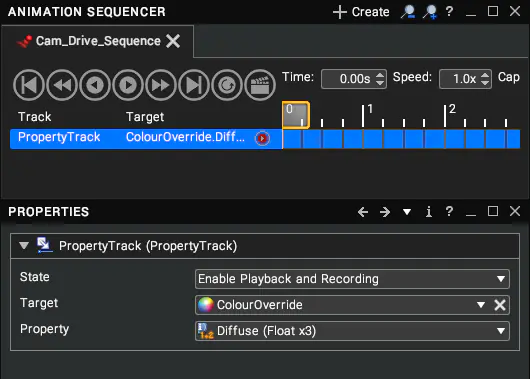Collapse the PropertyTrack properties group

point(24,245)
